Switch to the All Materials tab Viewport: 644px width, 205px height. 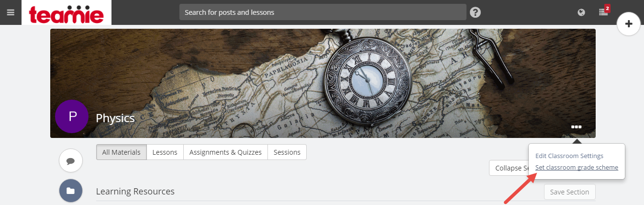(122, 152)
